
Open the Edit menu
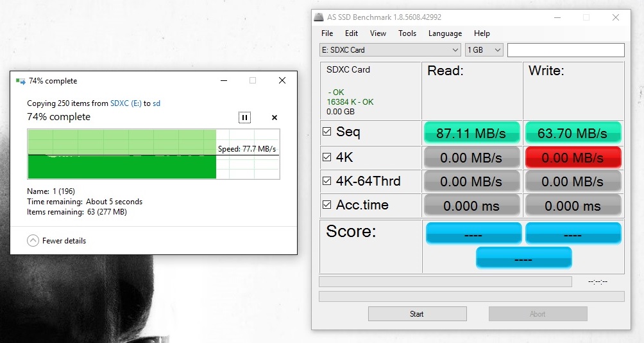(x=351, y=33)
